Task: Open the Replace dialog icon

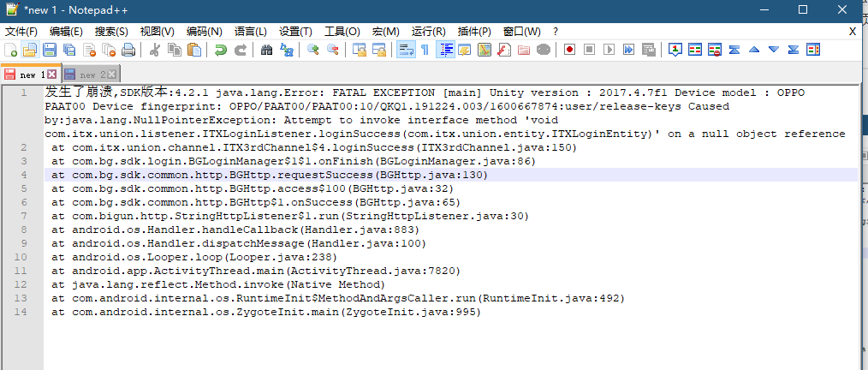Action: [286, 50]
